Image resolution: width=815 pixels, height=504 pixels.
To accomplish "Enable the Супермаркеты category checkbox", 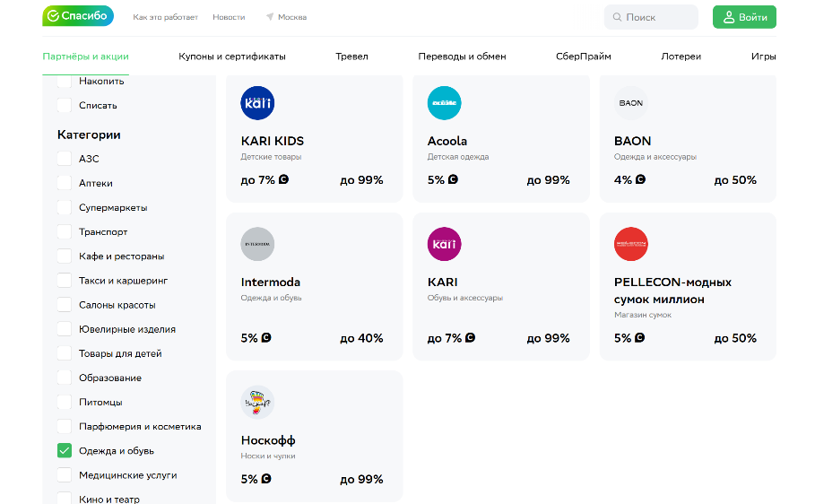I will tap(65, 207).
